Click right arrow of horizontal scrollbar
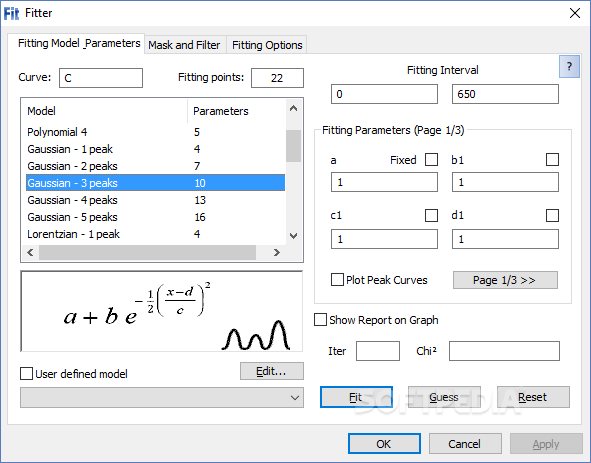Image resolution: width=591 pixels, height=463 pixels. coord(277,252)
